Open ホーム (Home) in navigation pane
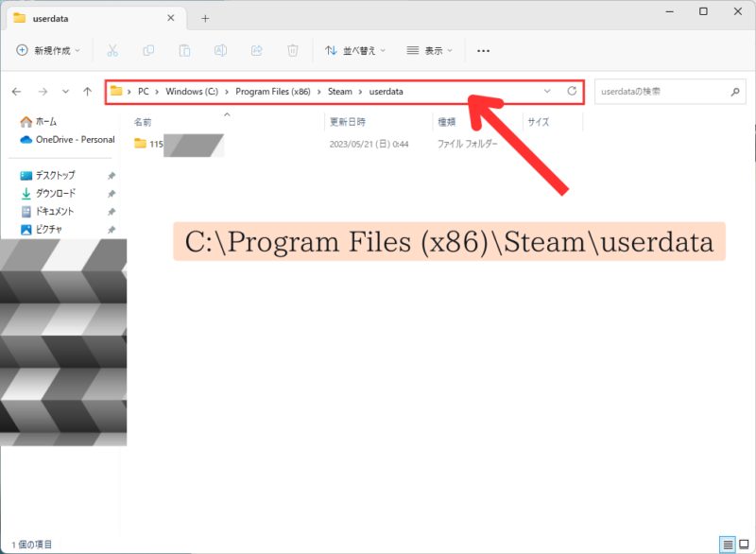 pyautogui.click(x=38, y=122)
